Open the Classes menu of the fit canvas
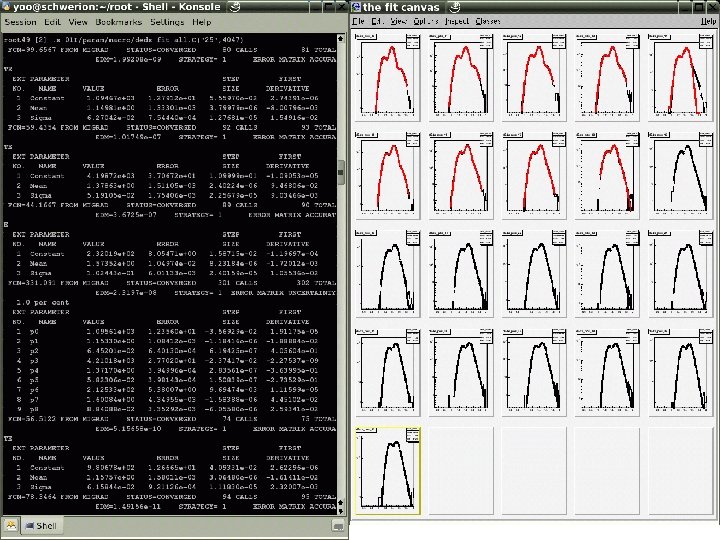The height and width of the screenshot is (540, 720). (x=488, y=21)
